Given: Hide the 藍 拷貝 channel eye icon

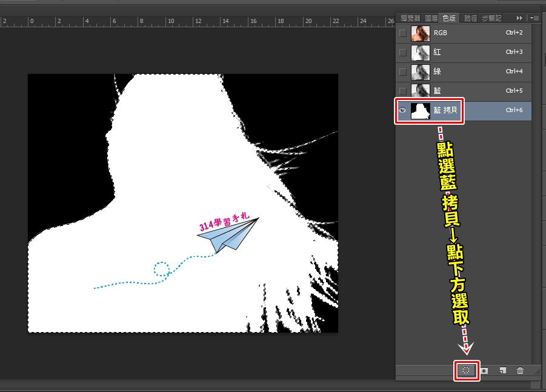Looking at the screenshot, I should [x=402, y=110].
